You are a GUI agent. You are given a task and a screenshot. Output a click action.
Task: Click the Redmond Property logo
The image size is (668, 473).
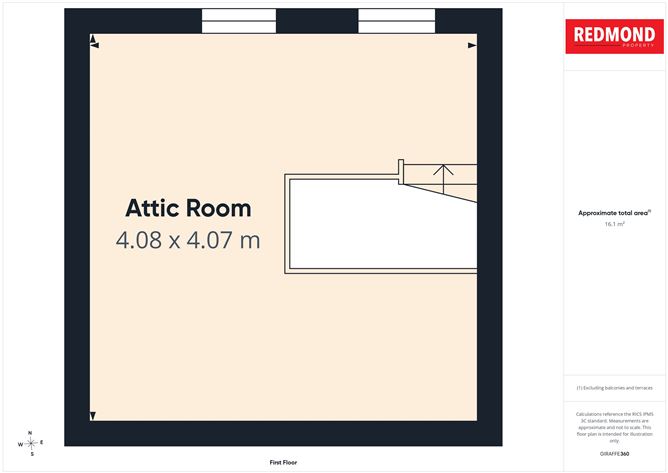pos(614,36)
